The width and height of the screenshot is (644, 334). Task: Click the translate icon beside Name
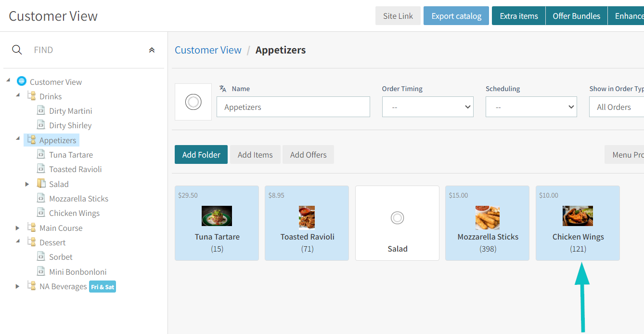pos(223,89)
